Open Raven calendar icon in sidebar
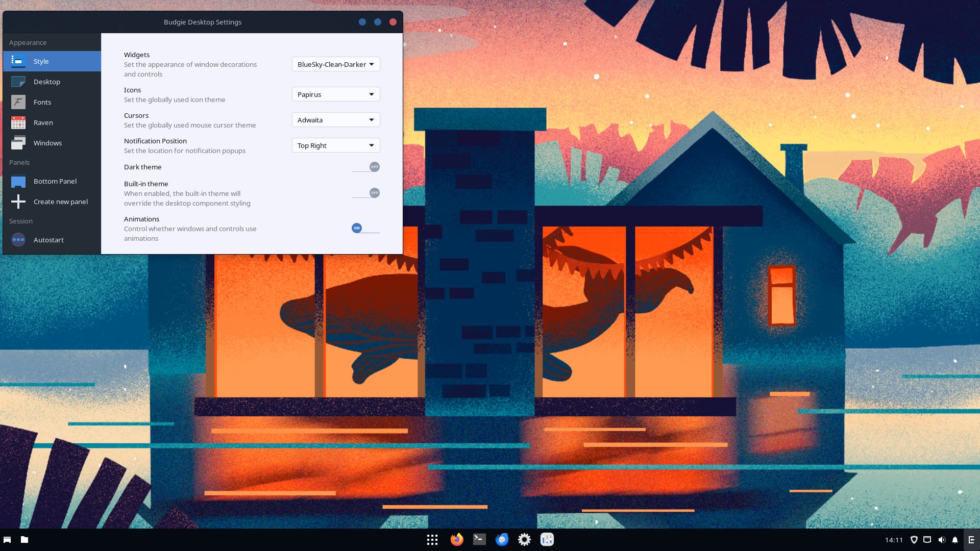Image resolution: width=980 pixels, height=551 pixels. pos(18,122)
